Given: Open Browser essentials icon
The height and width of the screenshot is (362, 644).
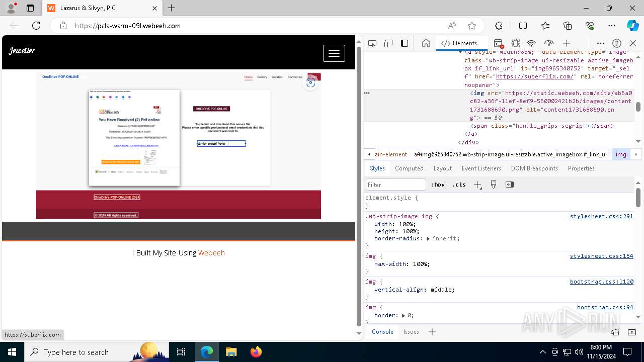Looking at the screenshot, I should (590, 26).
